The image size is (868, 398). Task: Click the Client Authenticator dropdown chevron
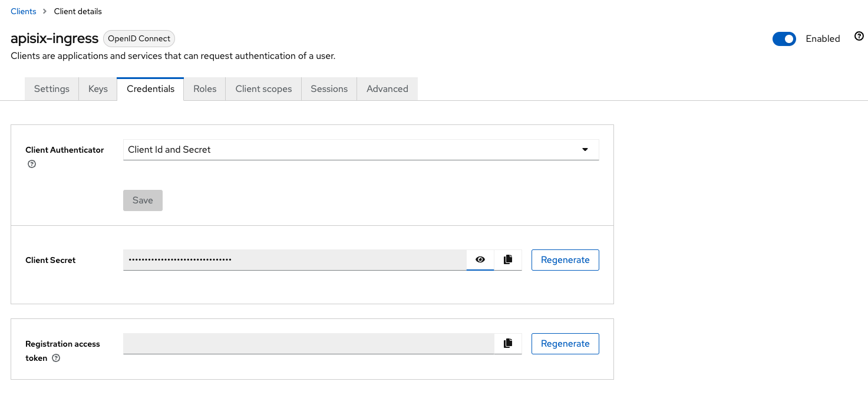point(585,149)
